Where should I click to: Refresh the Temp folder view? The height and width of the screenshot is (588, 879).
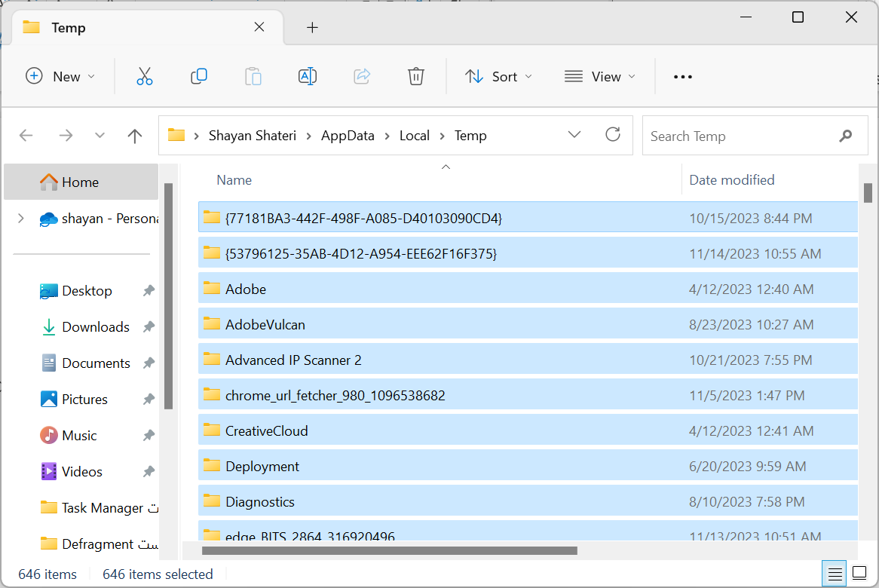tap(613, 134)
